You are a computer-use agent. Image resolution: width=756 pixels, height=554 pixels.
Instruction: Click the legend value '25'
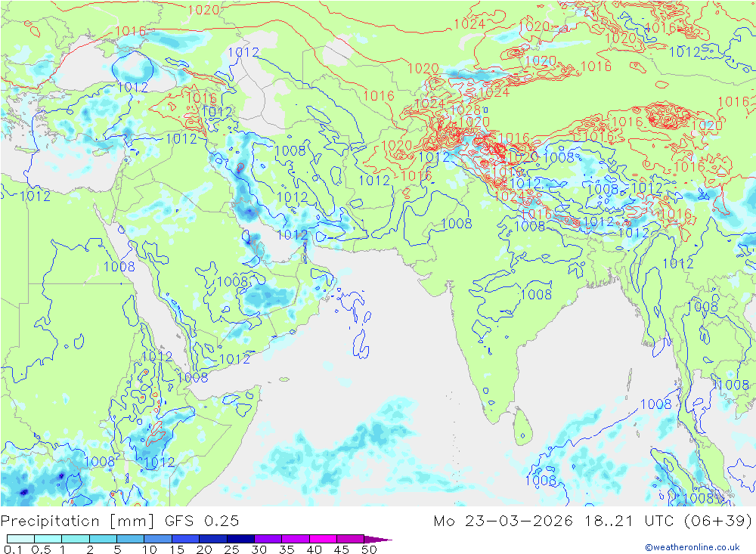click(x=232, y=549)
